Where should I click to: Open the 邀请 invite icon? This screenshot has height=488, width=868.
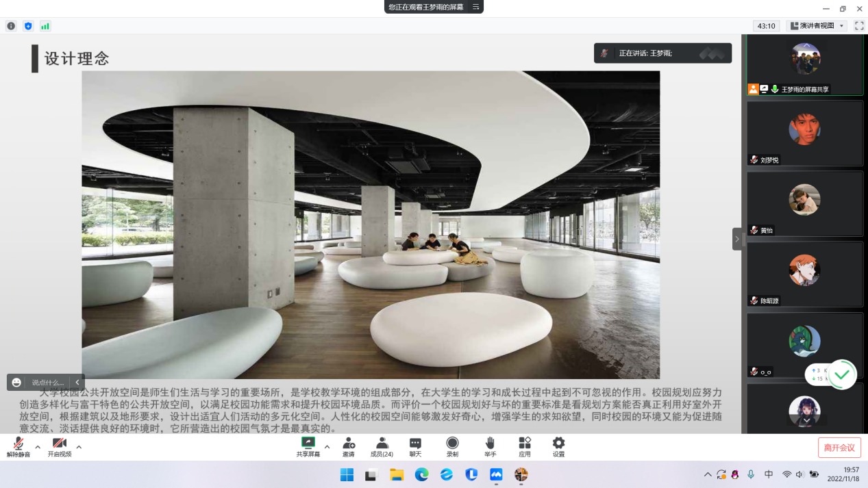[x=349, y=447]
